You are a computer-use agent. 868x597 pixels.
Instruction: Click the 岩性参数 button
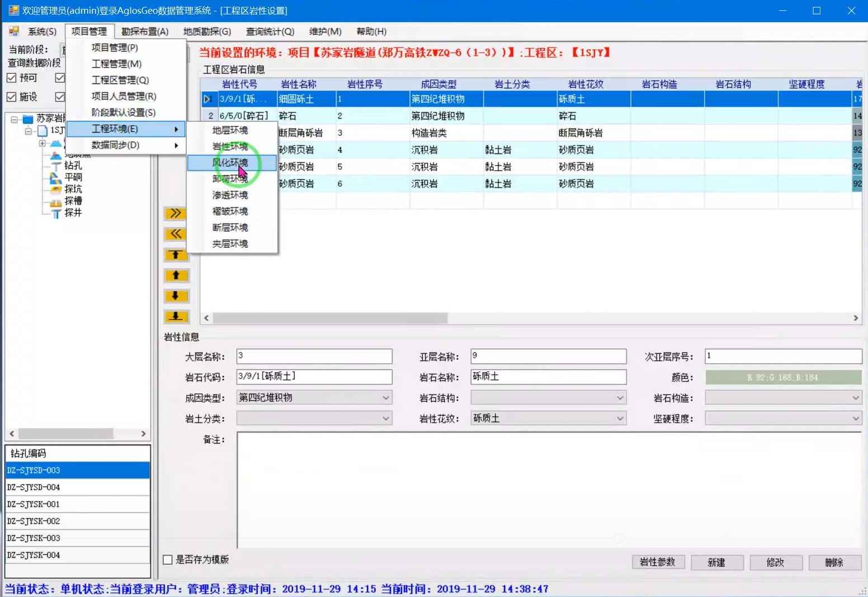click(x=658, y=562)
